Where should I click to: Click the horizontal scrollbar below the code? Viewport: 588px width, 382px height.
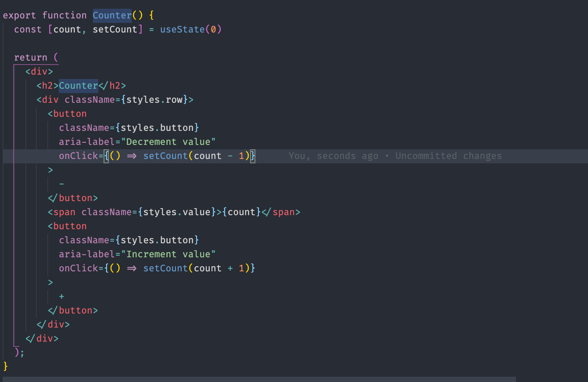click(x=259, y=379)
